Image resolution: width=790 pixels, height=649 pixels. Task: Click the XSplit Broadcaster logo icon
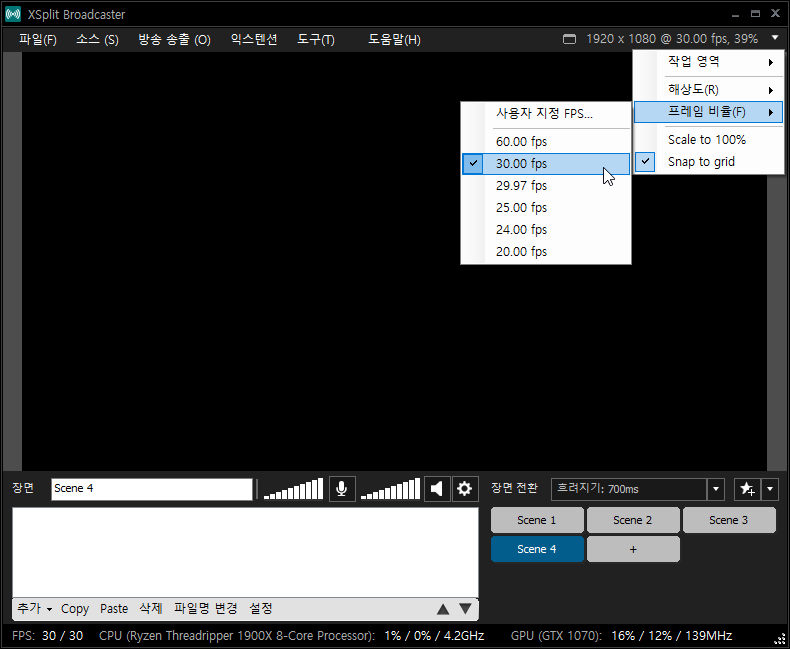pyautogui.click(x=13, y=14)
